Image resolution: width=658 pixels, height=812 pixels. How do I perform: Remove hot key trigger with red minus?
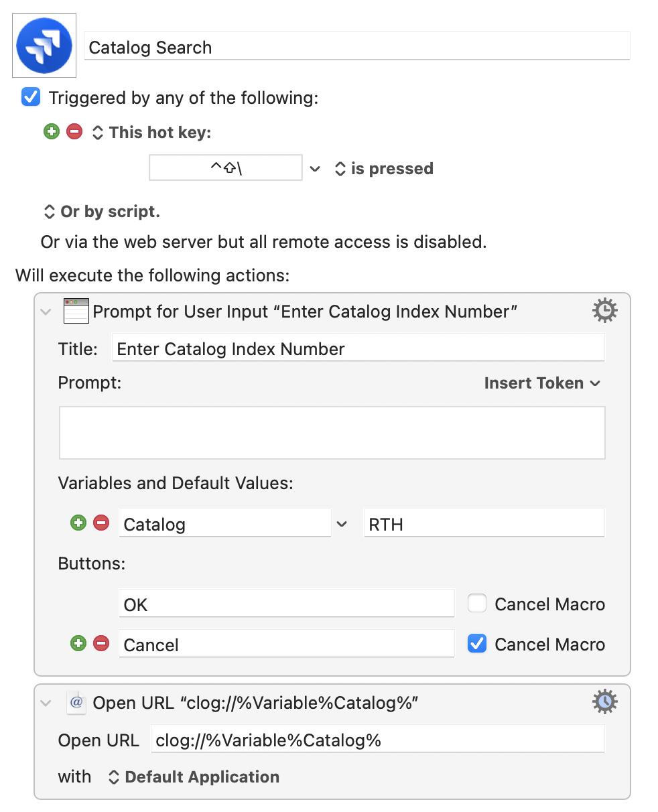click(74, 132)
